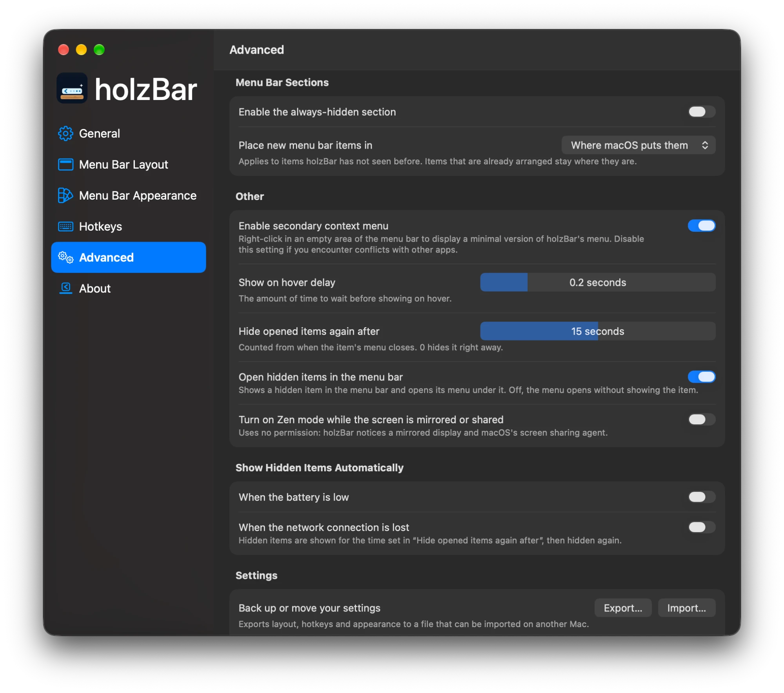
Task: Open the Hotkeys pane
Action: coord(129,227)
